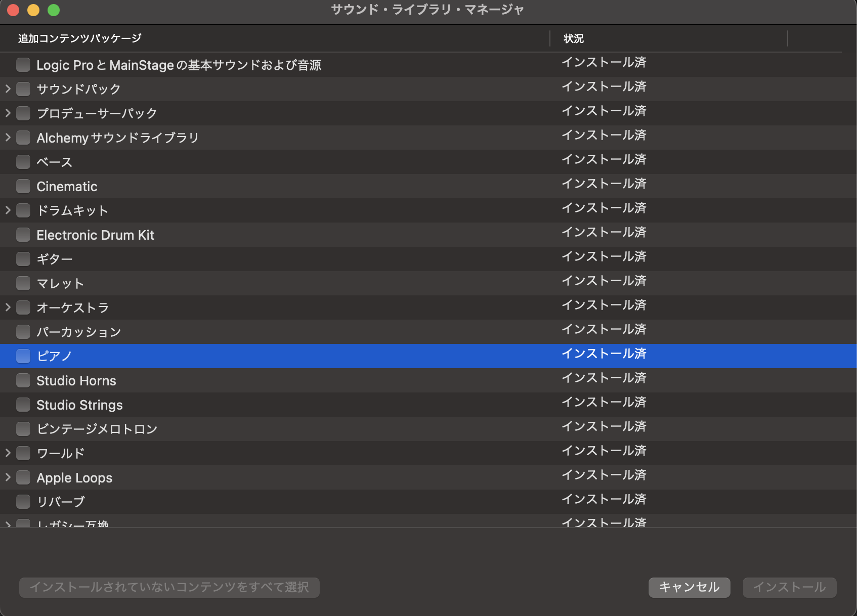Image resolution: width=857 pixels, height=616 pixels.
Task: Select the ベース row name
Action: click(55, 162)
